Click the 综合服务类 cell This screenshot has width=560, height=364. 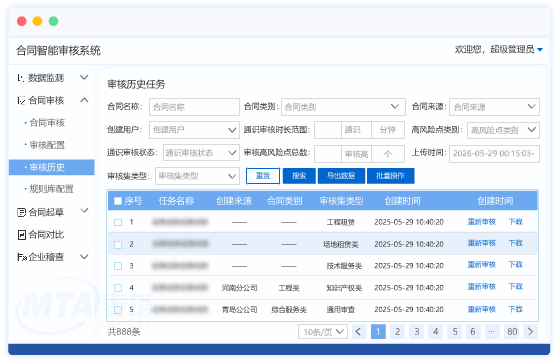(x=289, y=310)
